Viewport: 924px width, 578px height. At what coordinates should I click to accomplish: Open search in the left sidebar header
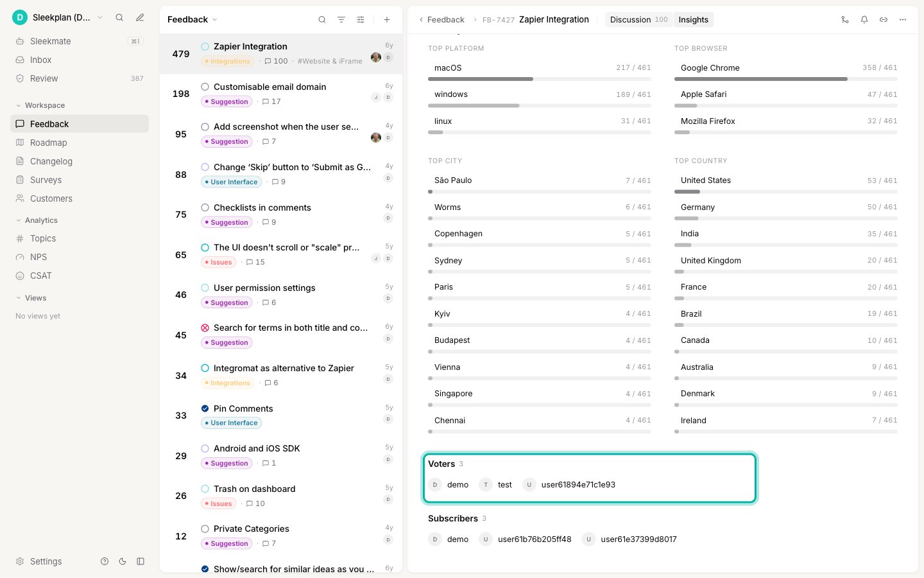point(119,17)
